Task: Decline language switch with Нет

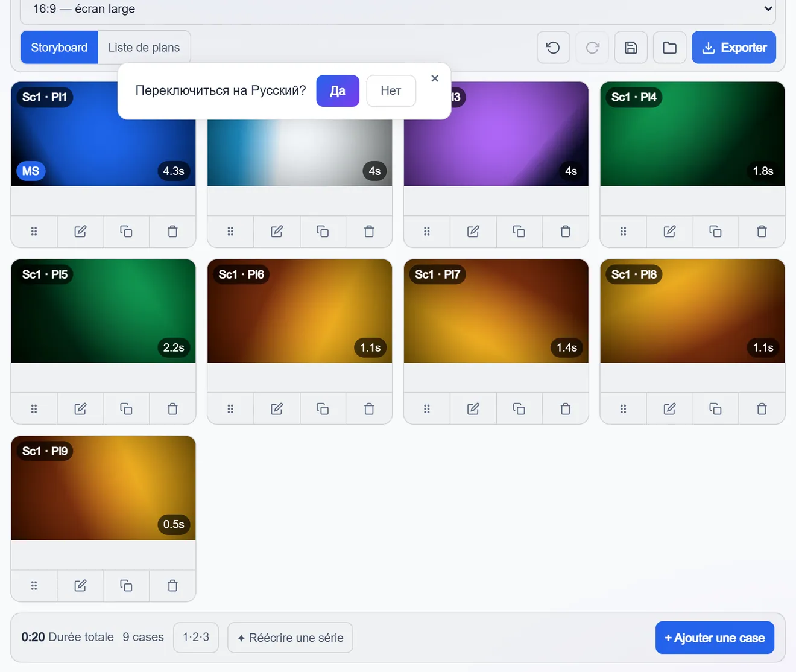Action: [x=391, y=90]
